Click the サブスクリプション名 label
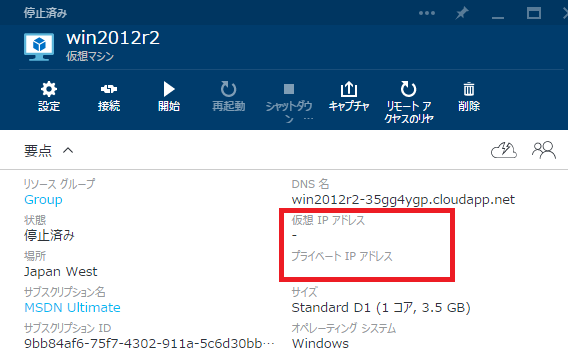 pos(64,292)
